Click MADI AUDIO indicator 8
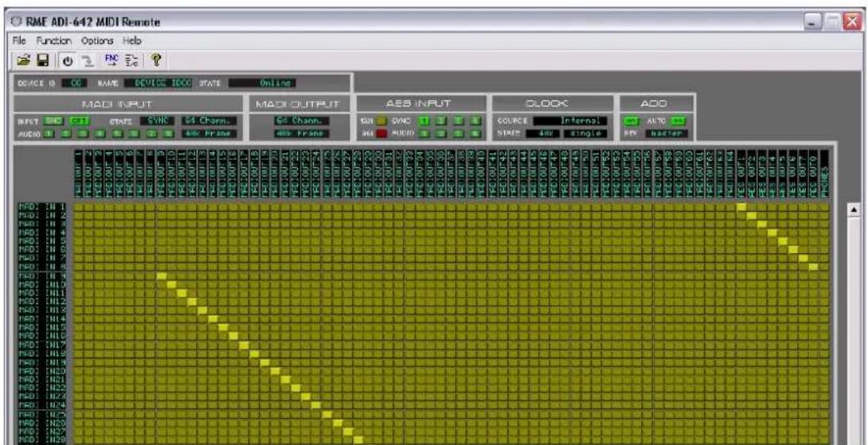The image size is (868, 445). point(168,134)
